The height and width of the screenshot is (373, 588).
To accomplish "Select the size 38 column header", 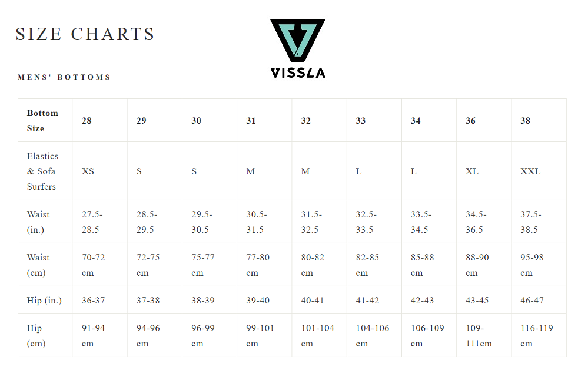I will 525,121.
